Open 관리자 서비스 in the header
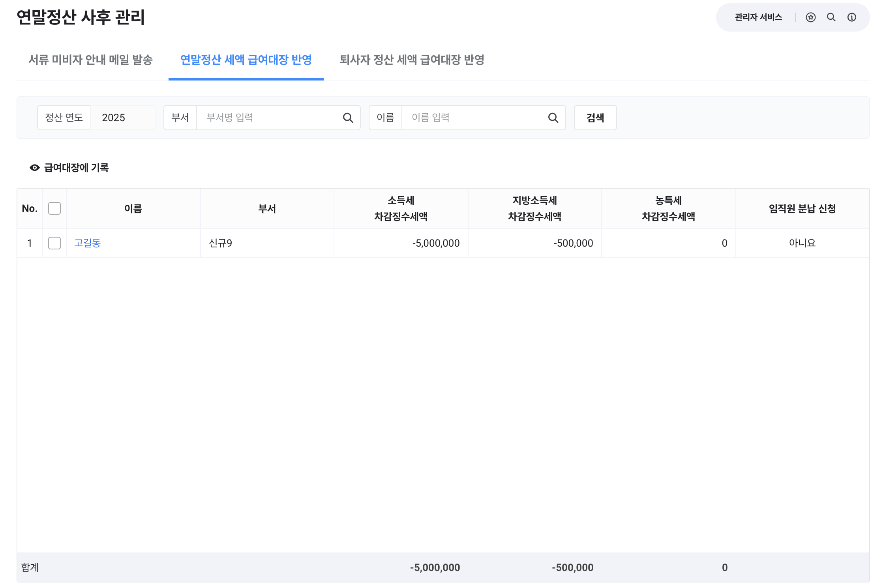The image size is (885, 588). click(x=758, y=17)
